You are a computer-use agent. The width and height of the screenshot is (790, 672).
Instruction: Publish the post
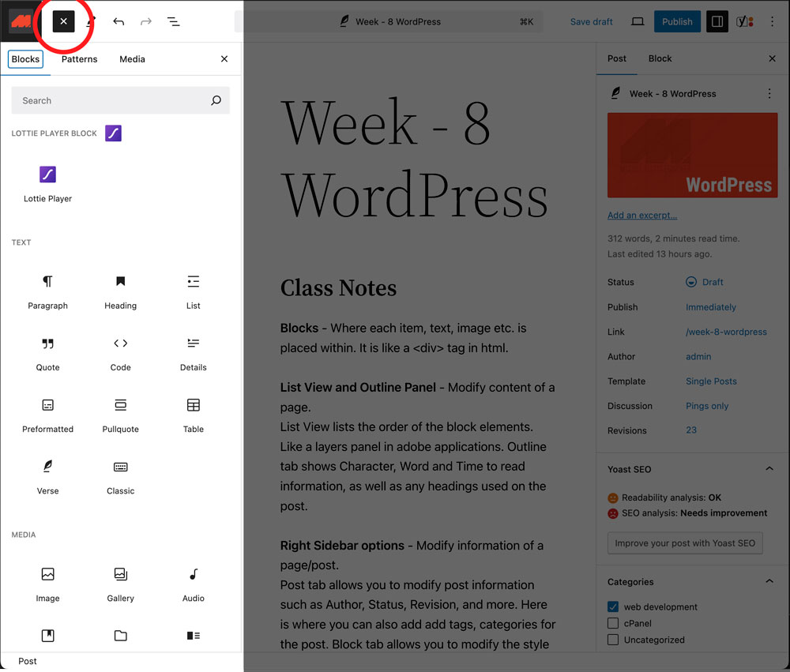tap(677, 21)
